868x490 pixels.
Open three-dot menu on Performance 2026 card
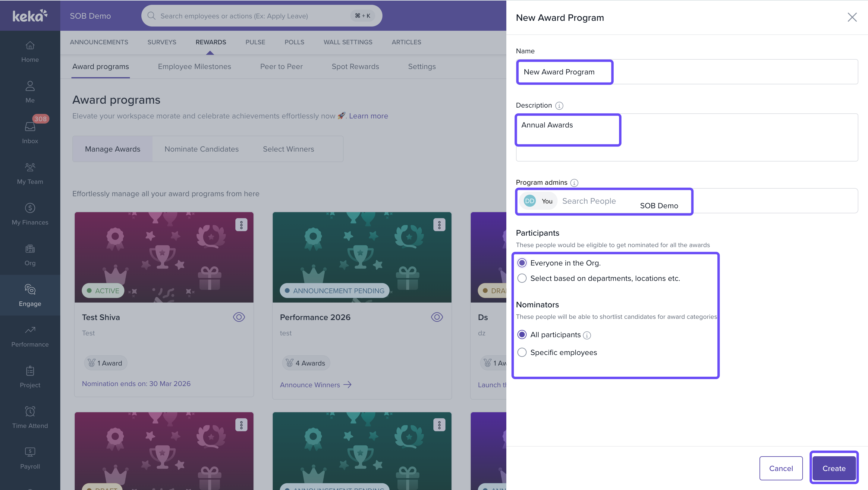439,225
